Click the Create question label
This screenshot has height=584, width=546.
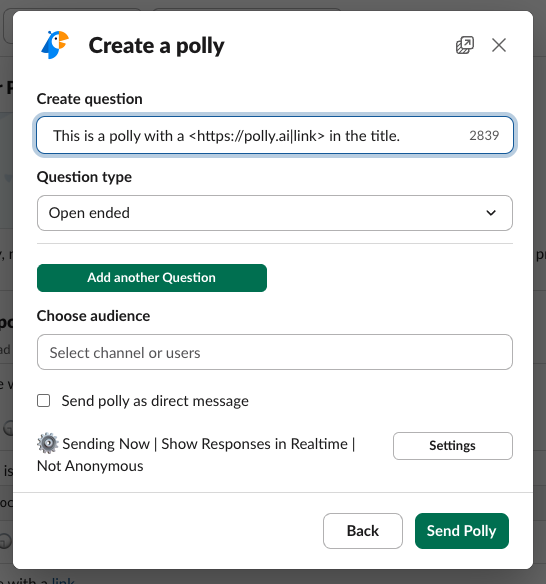point(90,99)
